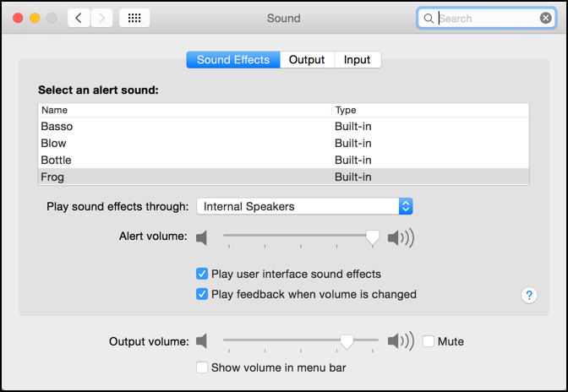Screen dimensions: 568x392
Task: Go forward with the right chevron button
Action: (x=101, y=18)
